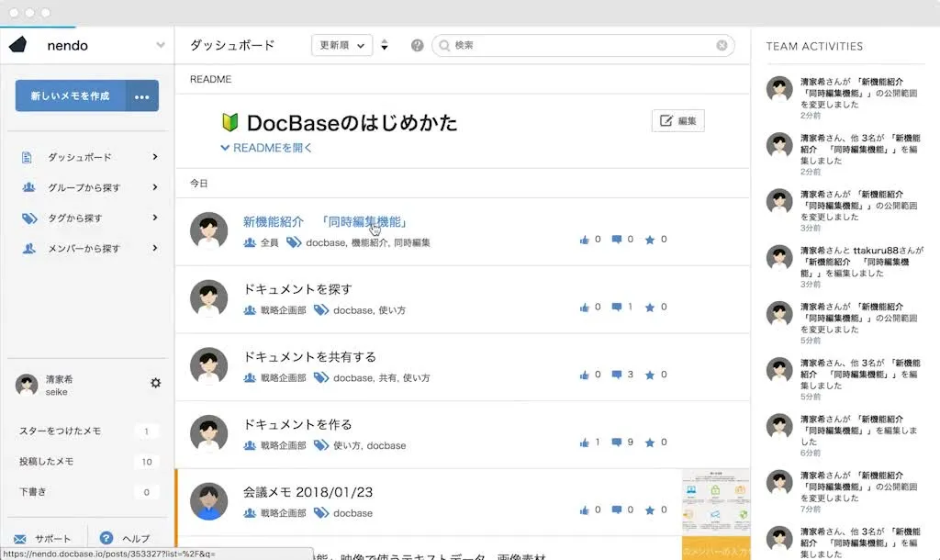Open the help question mark icon beside search
This screenshot has width=940, height=560.
[x=418, y=45]
